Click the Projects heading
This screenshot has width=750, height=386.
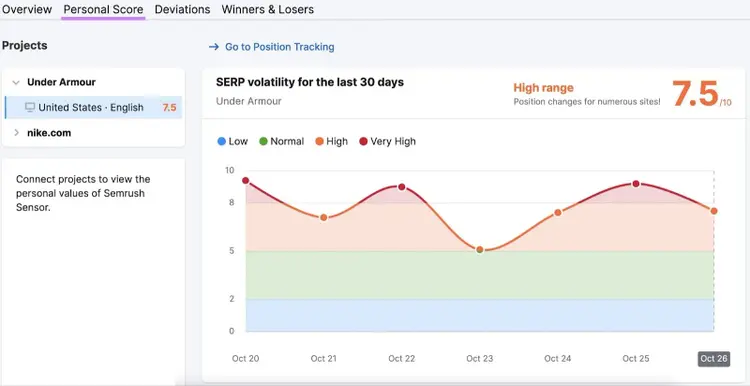pyautogui.click(x=24, y=46)
